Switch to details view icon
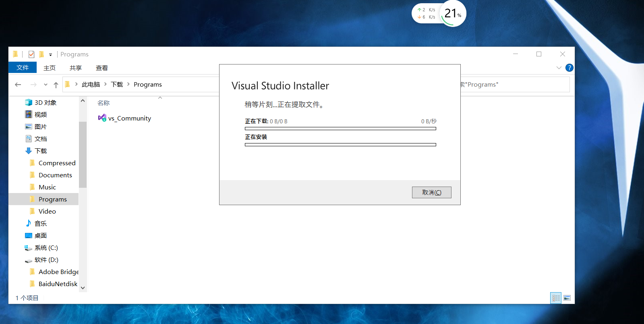644x324 pixels. click(556, 298)
